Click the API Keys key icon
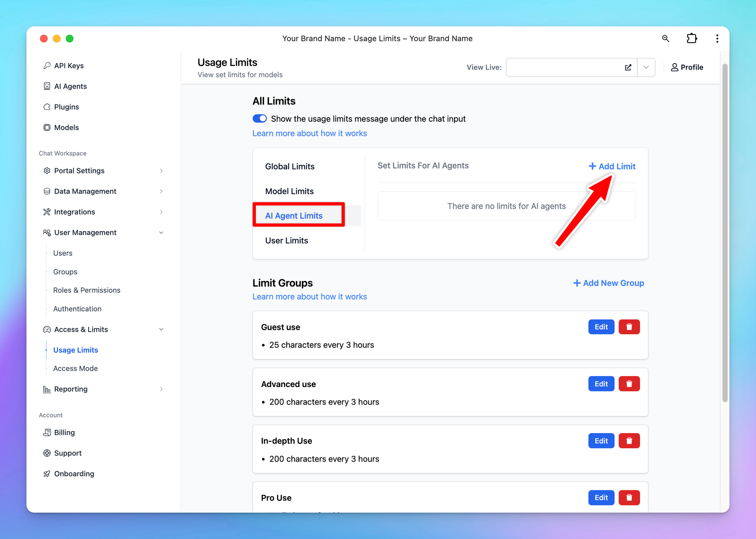The image size is (756, 539). 47,66
